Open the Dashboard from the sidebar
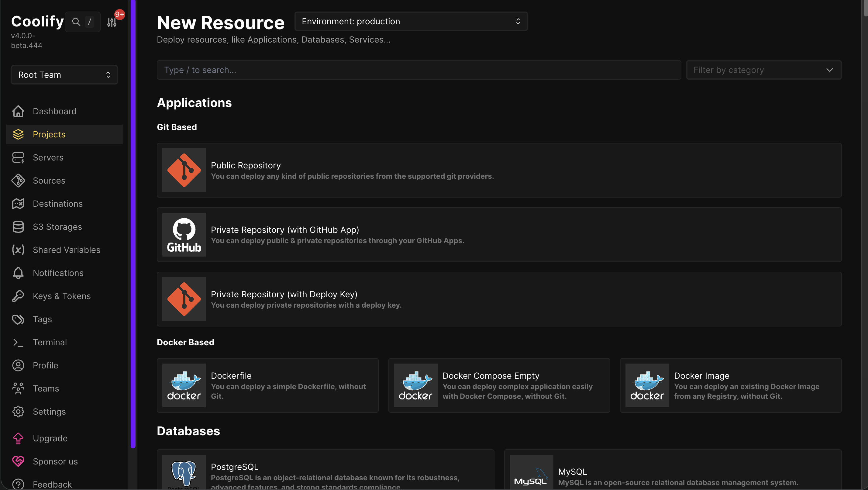 [54, 111]
